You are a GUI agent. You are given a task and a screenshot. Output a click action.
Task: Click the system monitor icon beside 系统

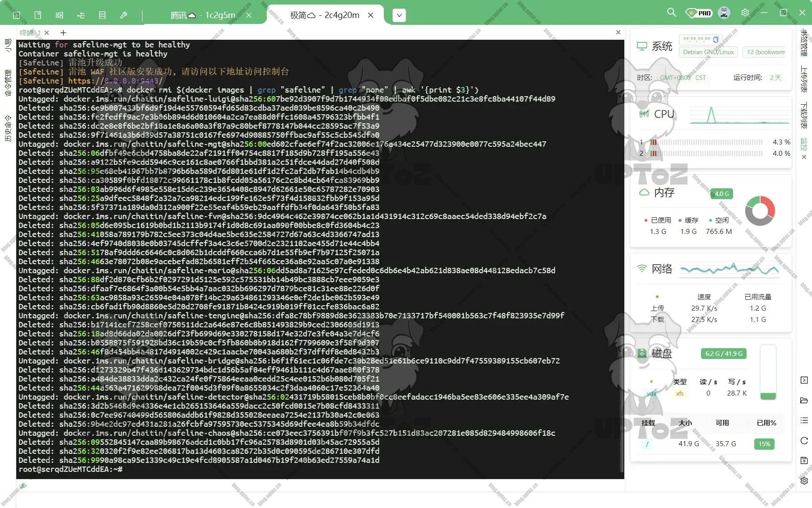pos(641,46)
